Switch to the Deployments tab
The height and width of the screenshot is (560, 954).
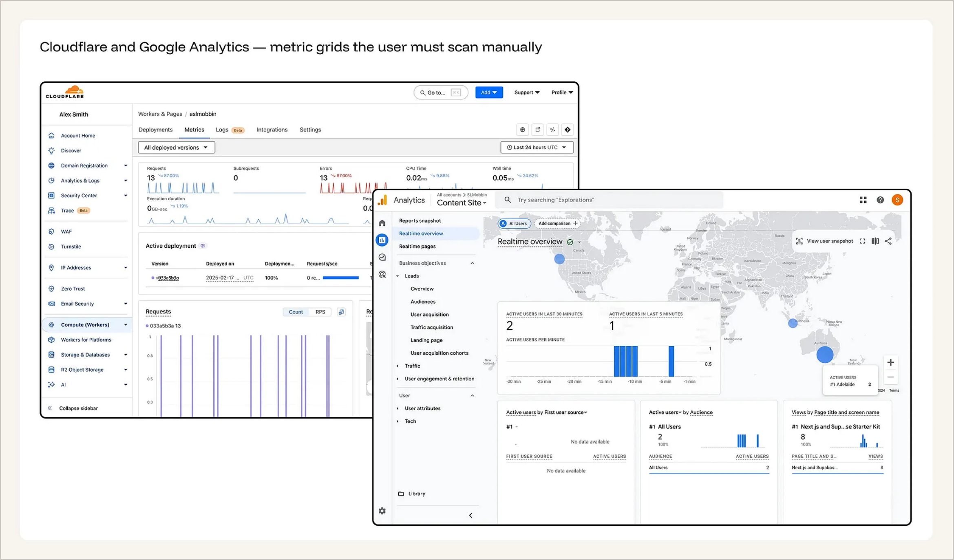155,130
